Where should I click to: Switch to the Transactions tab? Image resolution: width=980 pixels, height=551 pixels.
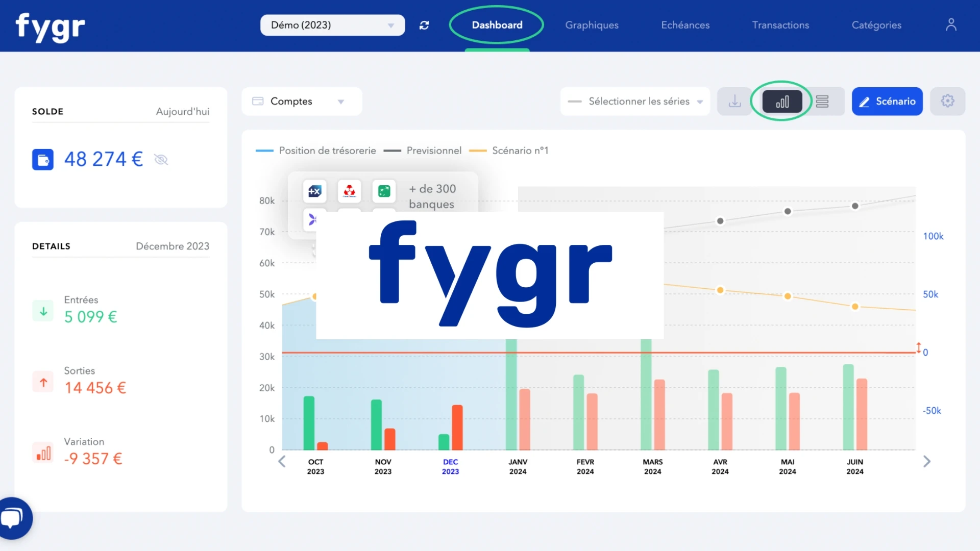(x=780, y=25)
